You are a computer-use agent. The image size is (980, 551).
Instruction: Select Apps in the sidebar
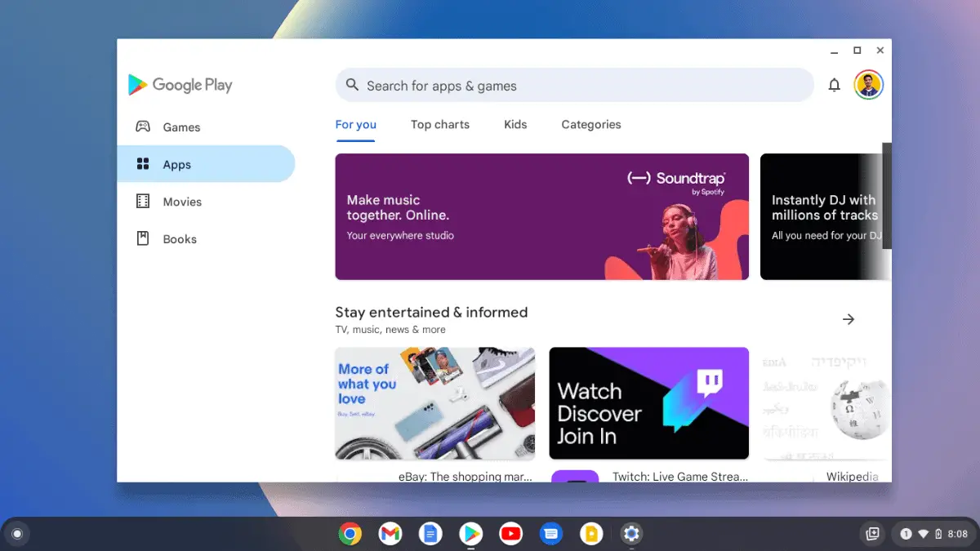coord(206,164)
